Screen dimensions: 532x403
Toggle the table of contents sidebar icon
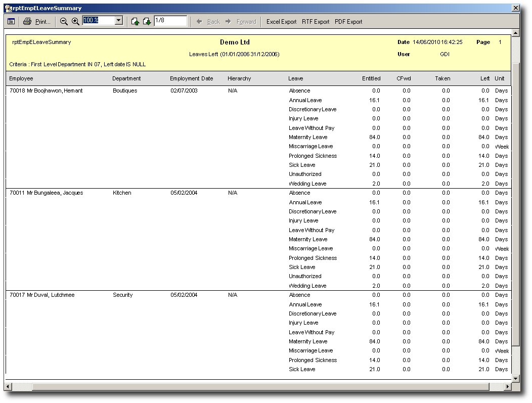(11, 22)
